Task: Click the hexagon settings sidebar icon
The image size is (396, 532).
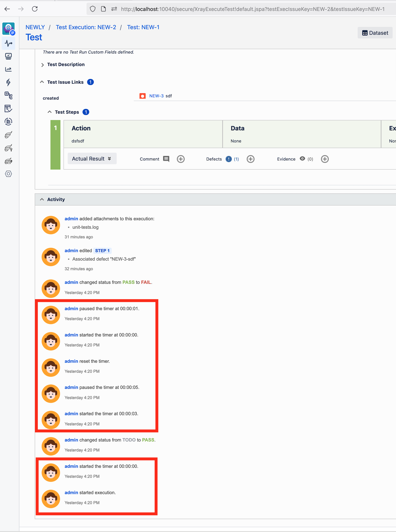Action: pyautogui.click(x=8, y=174)
